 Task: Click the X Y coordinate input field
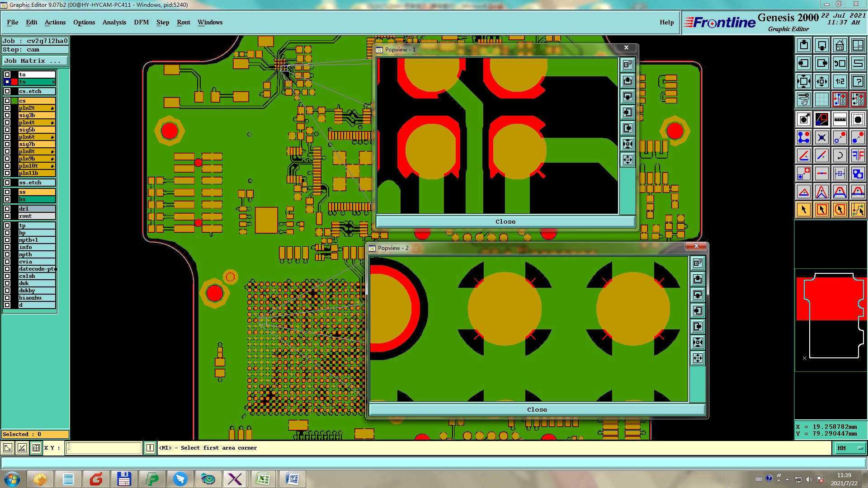click(x=104, y=448)
